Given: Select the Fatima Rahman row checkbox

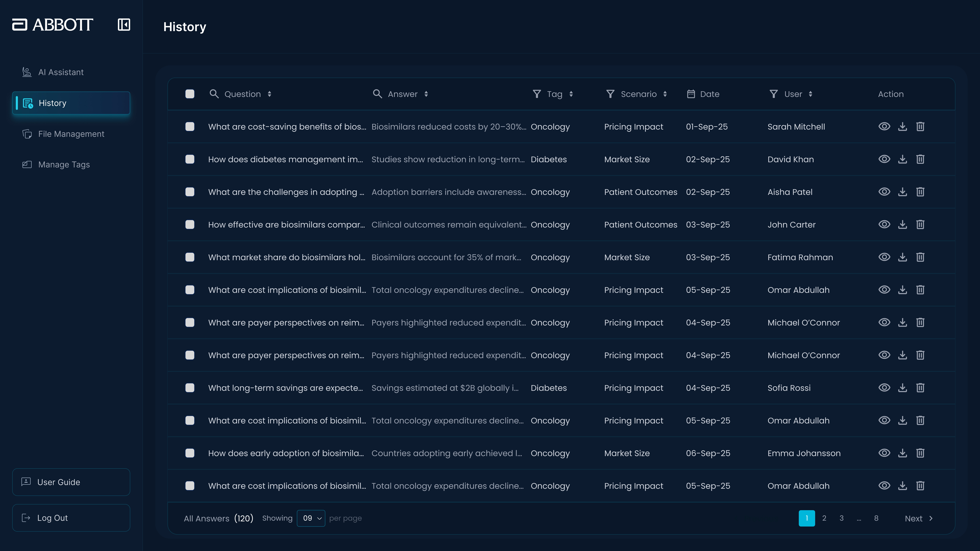Looking at the screenshot, I should [x=190, y=257].
